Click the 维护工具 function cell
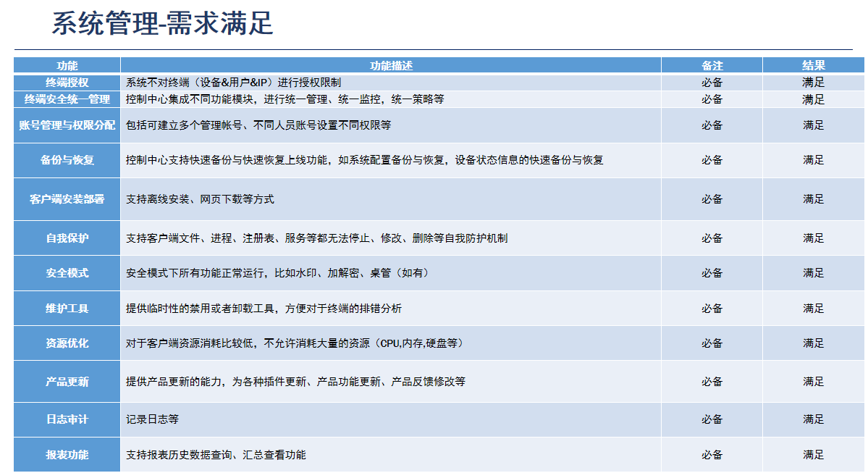Viewport: 868px width, 473px height. 67,309
